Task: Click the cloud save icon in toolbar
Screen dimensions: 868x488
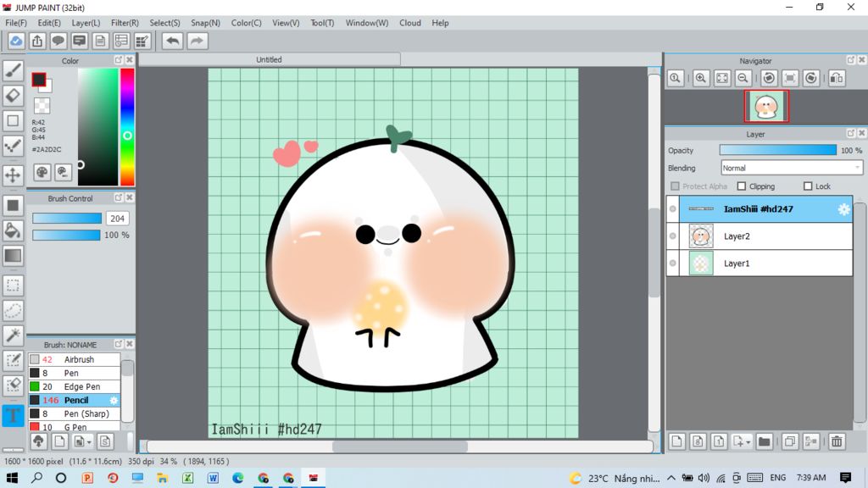Action: (x=16, y=41)
